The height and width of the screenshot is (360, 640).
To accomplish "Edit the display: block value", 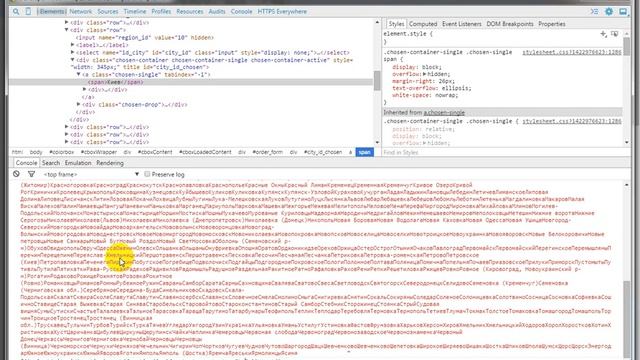I will (x=432, y=67).
